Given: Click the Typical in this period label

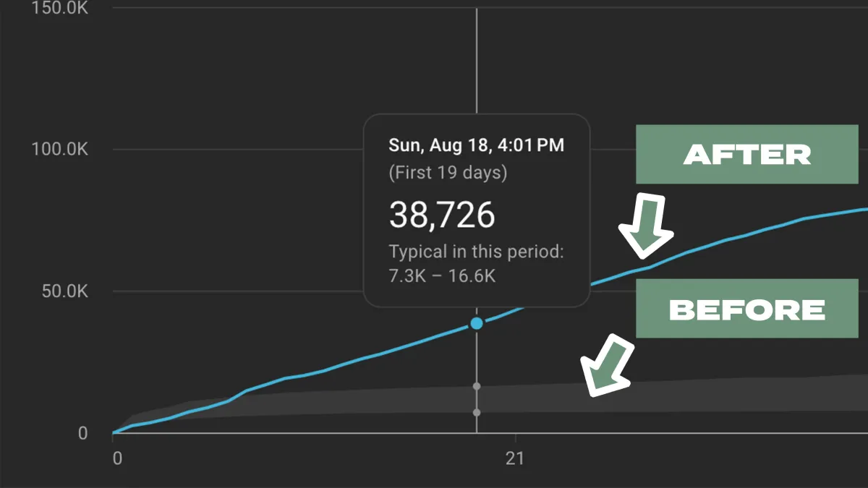Looking at the screenshot, I should (476, 252).
